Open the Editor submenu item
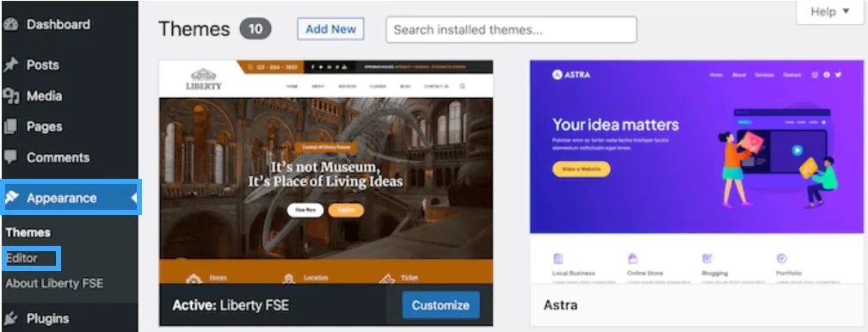This screenshot has width=868, height=332. click(22, 258)
